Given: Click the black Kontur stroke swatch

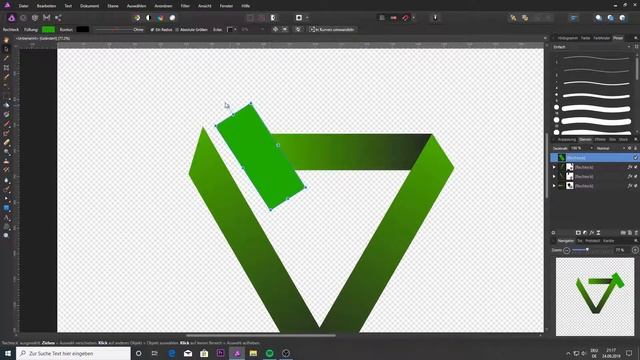Looking at the screenshot, I should (82, 29).
